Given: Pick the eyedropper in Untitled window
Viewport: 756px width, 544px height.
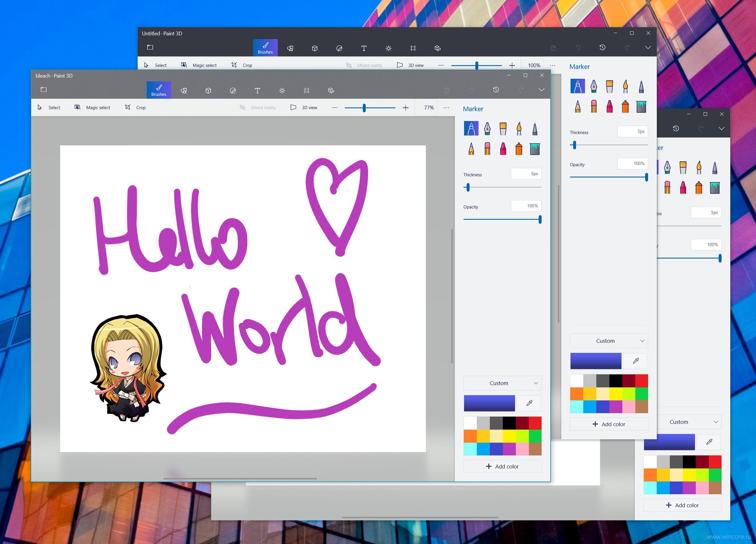Looking at the screenshot, I should (x=635, y=361).
